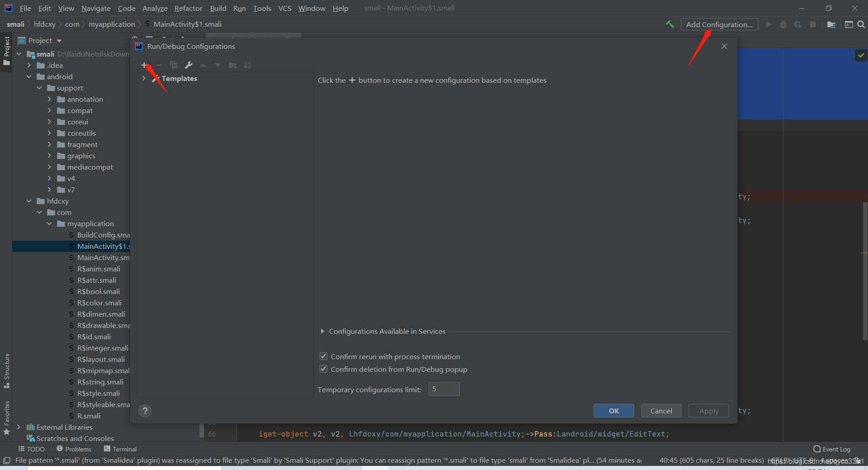
Task: Click Add Configuration... button
Action: click(x=719, y=24)
